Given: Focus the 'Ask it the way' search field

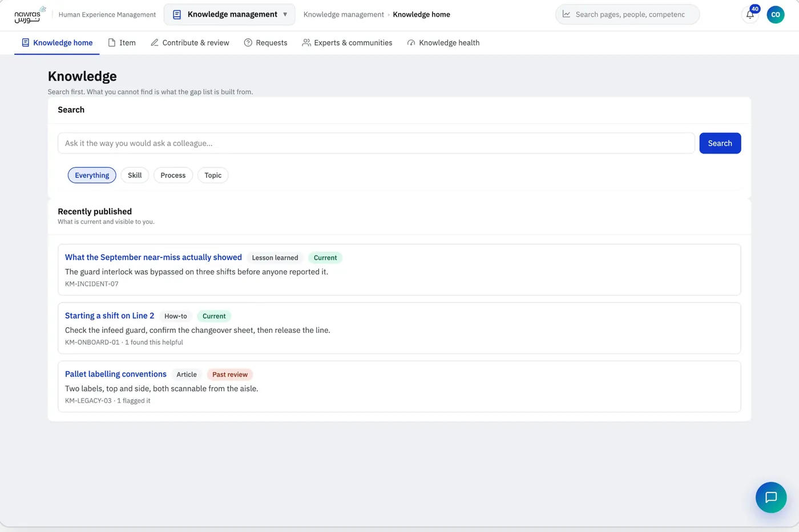Looking at the screenshot, I should pyautogui.click(x=376, y=143).
